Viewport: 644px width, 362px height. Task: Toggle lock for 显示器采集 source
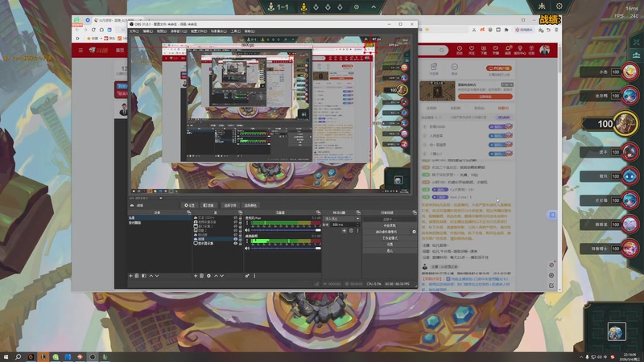coord(240,244)
